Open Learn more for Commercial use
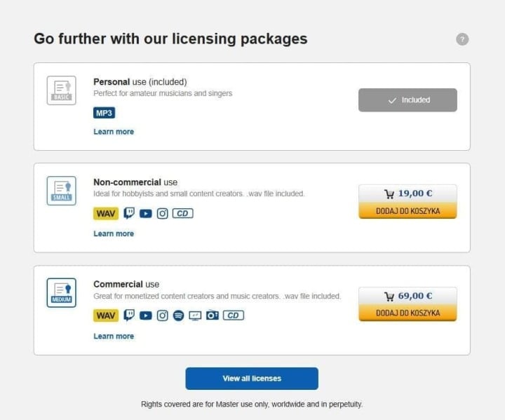Screen dimensions: 505x420 [114, 336]
